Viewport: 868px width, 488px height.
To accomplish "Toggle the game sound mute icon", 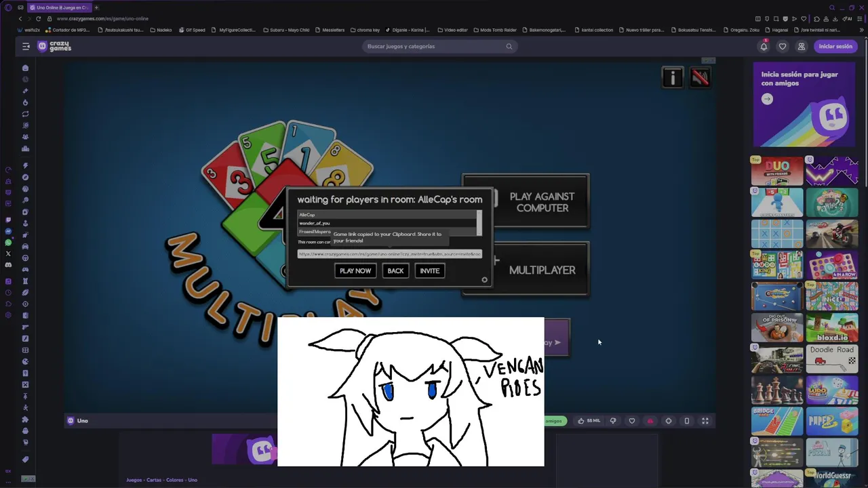I will pyautogui.click(x=700, y=78).
